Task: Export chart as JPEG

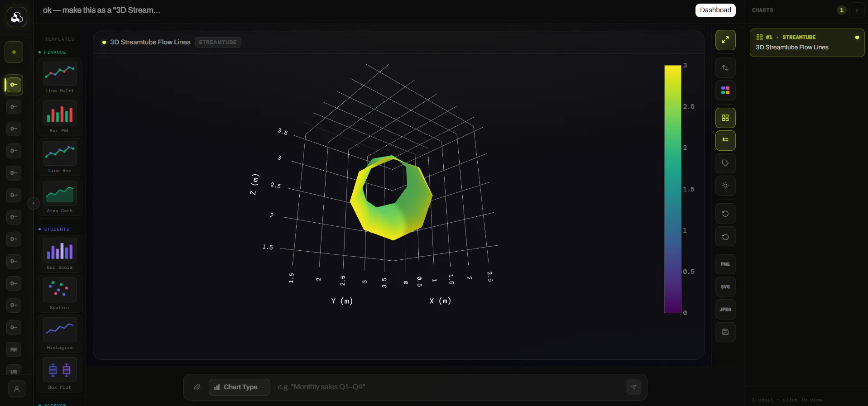Action: pyautogui.click(x=725, y=310)
